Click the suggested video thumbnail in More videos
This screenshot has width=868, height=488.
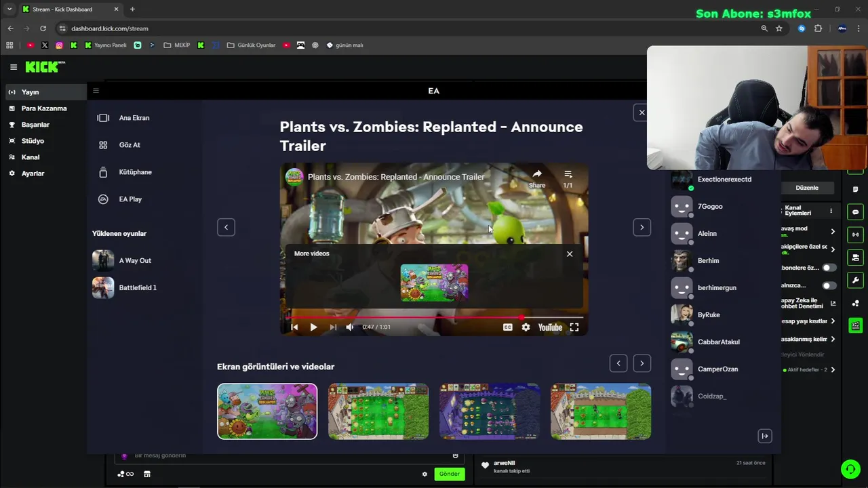click(434, 283)
